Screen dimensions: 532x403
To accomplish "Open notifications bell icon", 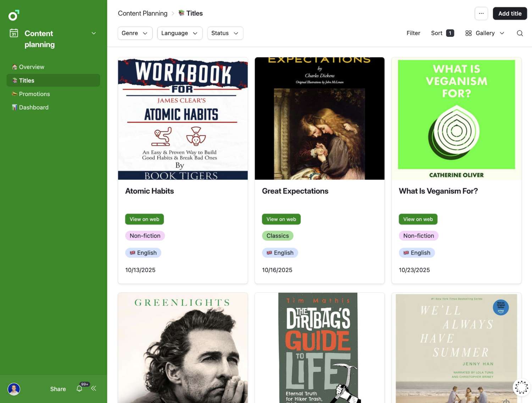I will click(79, 389).
